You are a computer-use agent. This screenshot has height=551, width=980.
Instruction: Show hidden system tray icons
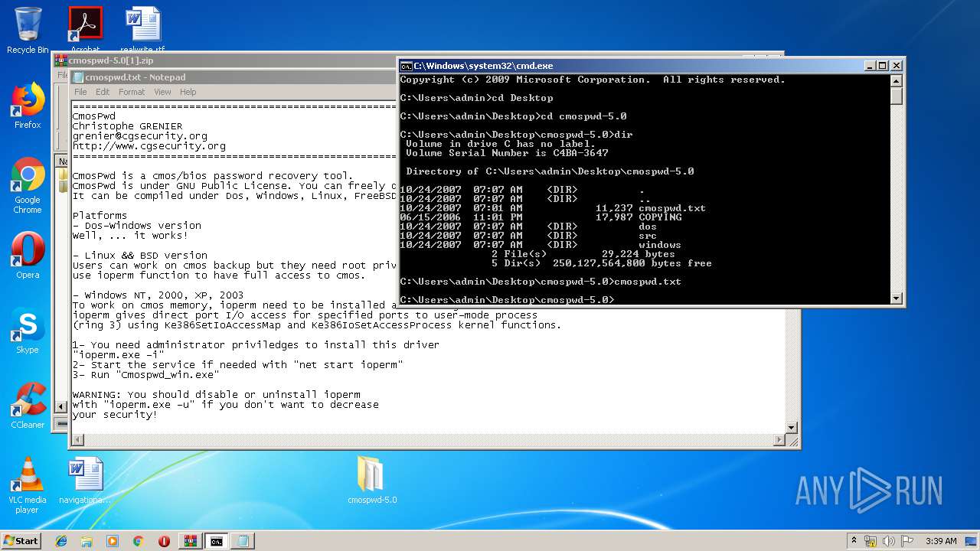(x=854, y=540)
